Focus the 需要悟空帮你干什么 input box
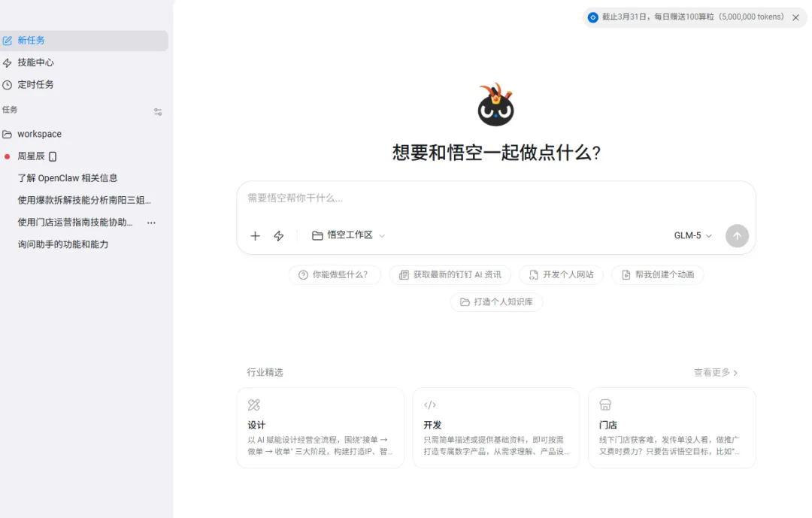 click(496, 198)
